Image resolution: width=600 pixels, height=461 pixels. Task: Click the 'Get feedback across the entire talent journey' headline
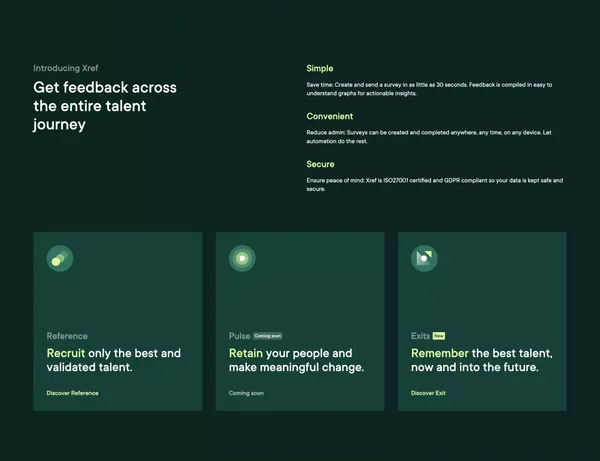105,106
